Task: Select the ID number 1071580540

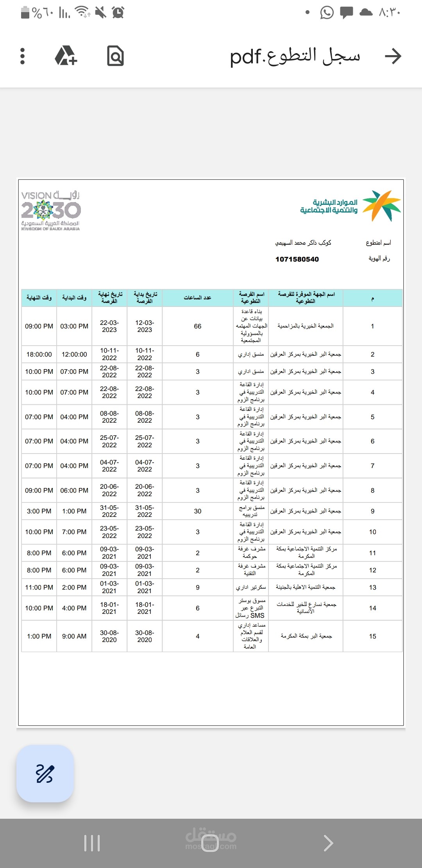Action: pyautogui.click(x=297, y=259)
